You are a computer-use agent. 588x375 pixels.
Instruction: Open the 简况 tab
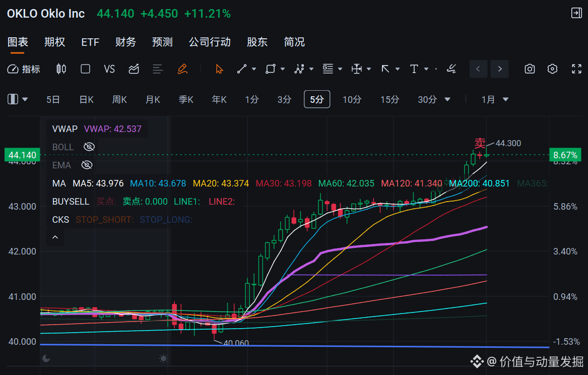294,42
